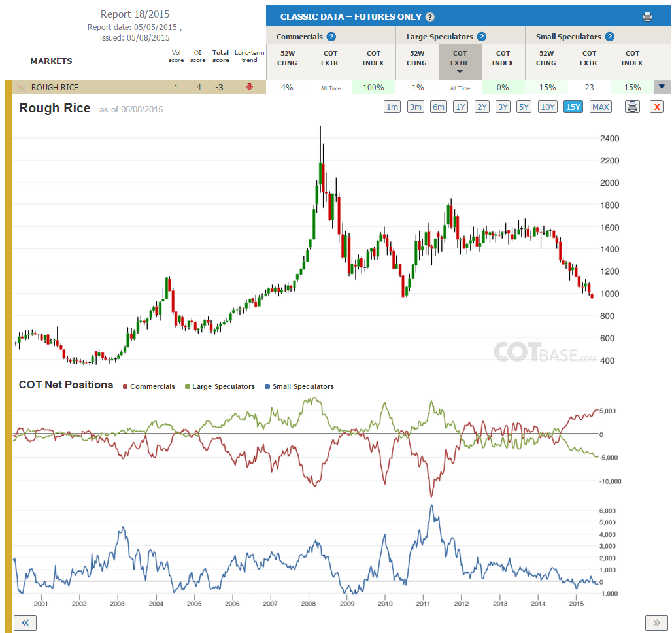Click the Report 18/2015 heading
The width and height of the screenshot is (672, 633).
click(x=135, y=14)
